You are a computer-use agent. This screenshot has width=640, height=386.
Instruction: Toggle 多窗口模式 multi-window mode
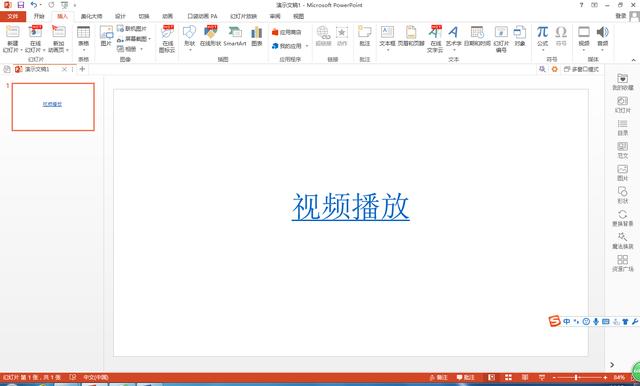[x=581, y=69]
